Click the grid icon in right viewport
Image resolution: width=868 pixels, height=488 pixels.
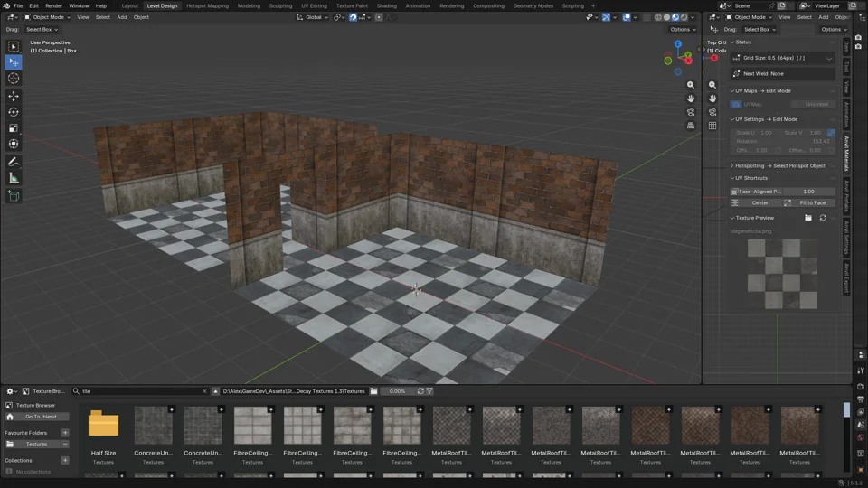(712, 126)
